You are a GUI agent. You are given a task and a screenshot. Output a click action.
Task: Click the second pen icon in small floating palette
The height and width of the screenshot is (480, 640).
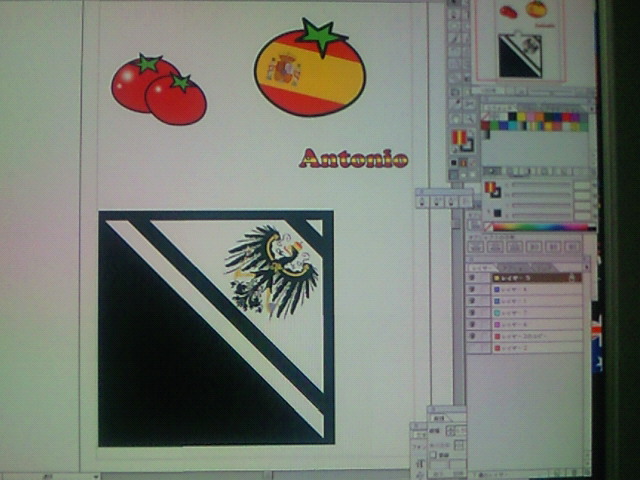[438, 202]
